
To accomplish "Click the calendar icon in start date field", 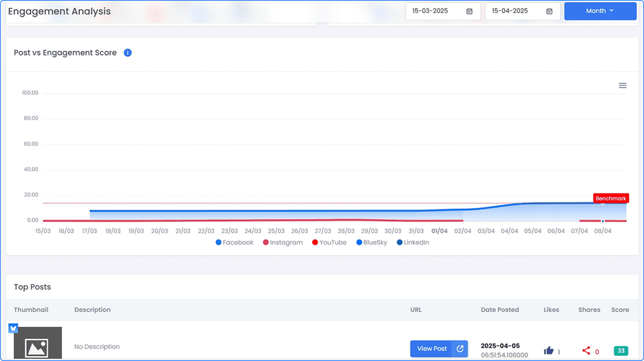I will click(x=469, y=11).
